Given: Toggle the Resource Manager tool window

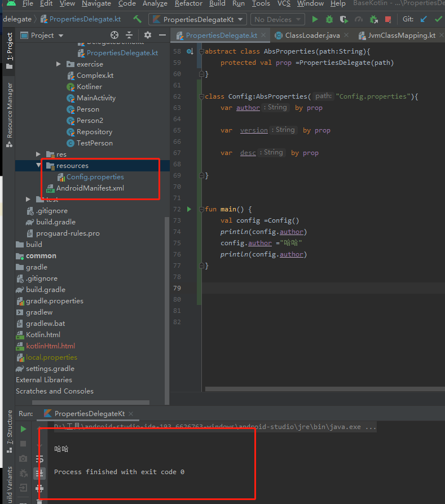Looking at the screenshot, I should 10,115.
